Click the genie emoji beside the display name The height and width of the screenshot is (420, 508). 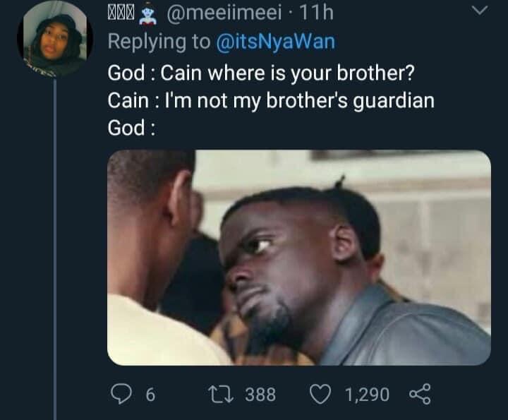pyautogui.click(x=155, y=13)
